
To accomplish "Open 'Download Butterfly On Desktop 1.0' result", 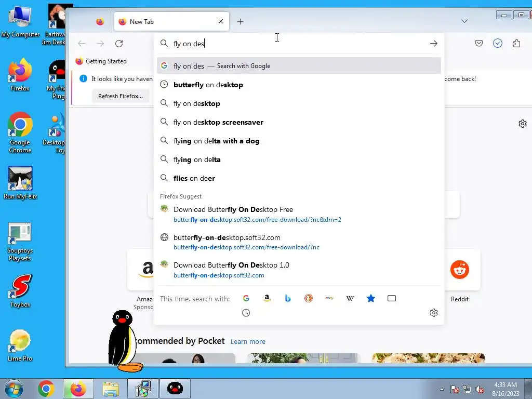I will (x=299, y=270).
